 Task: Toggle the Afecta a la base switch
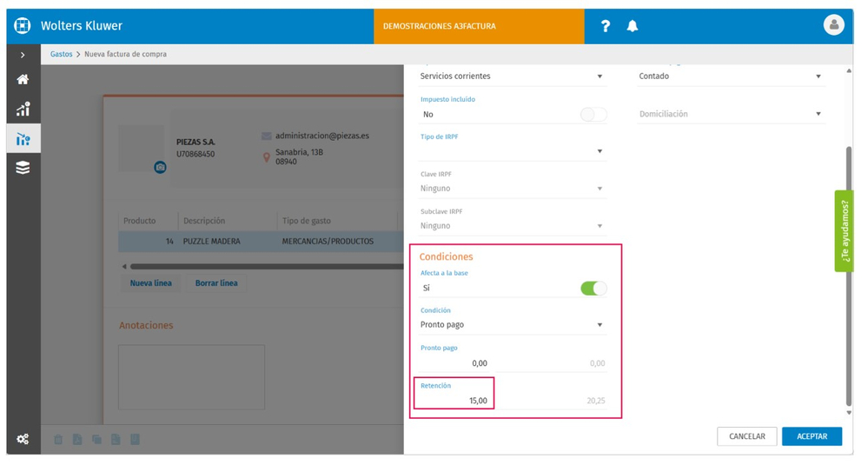click(x=593, y=288)
